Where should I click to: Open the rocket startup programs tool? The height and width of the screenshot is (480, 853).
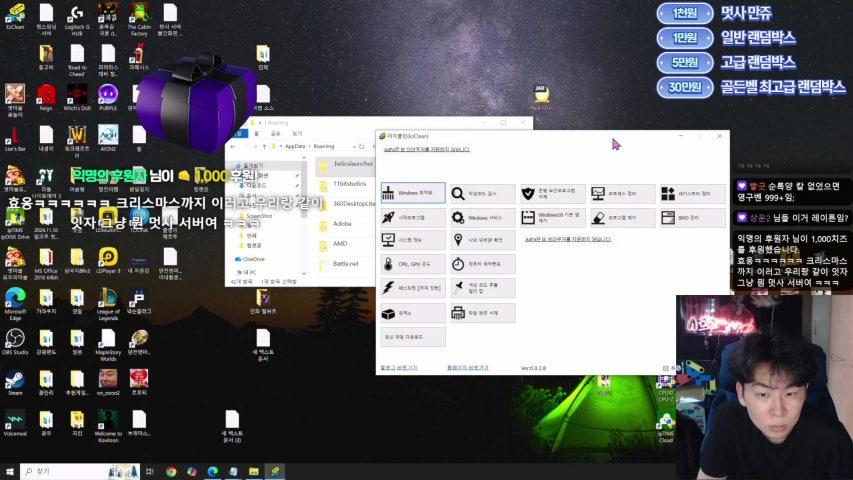click(413, 217)
